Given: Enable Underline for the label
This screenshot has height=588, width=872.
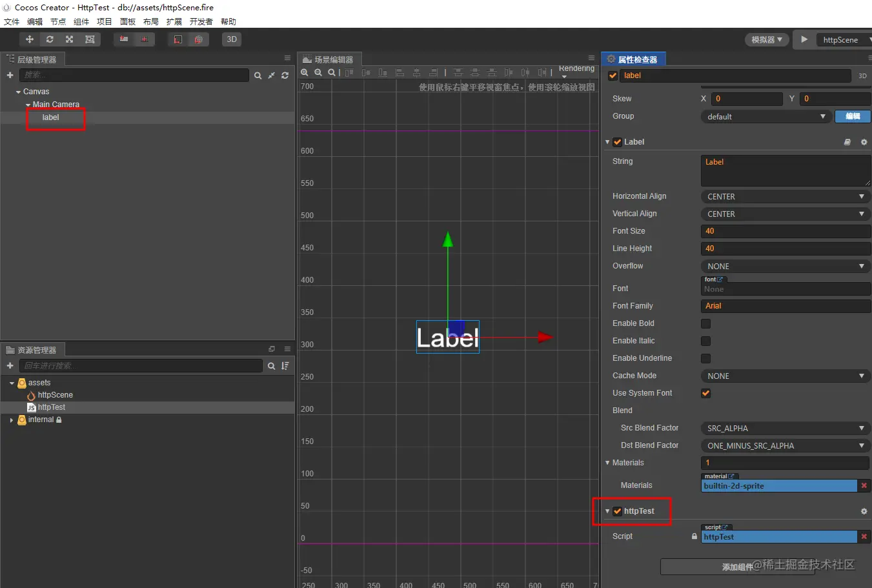Looking at the screenshot, I should 705,358.
